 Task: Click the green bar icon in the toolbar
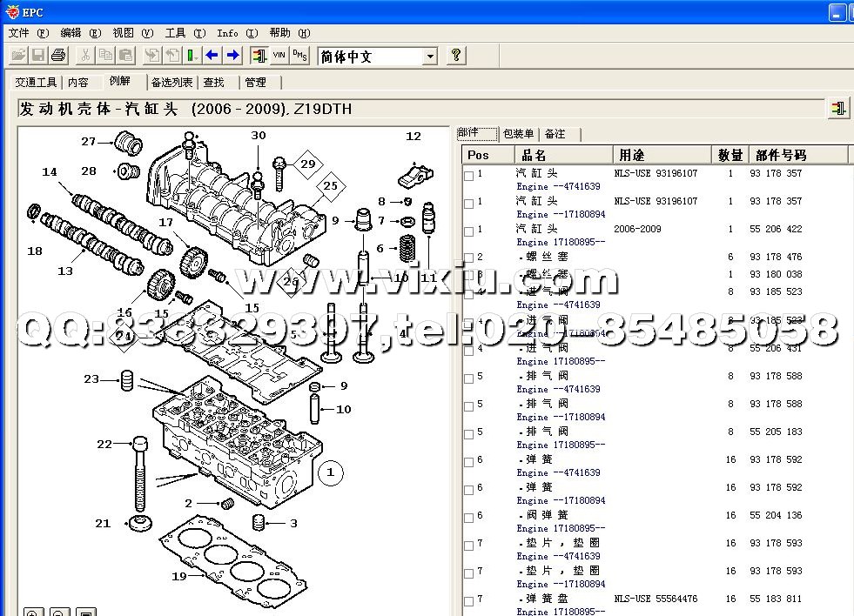(x=190, y=56)
